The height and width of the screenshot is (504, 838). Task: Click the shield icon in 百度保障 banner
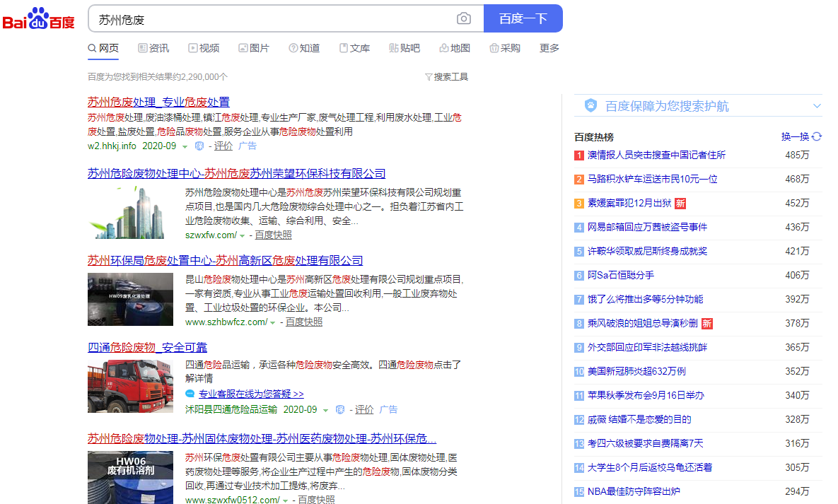(590, 106)
